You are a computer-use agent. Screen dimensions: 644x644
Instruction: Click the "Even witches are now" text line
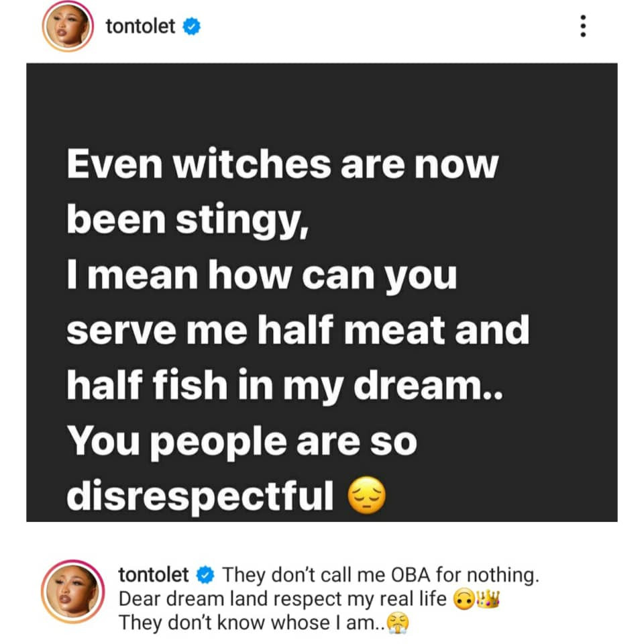[282, 166]
